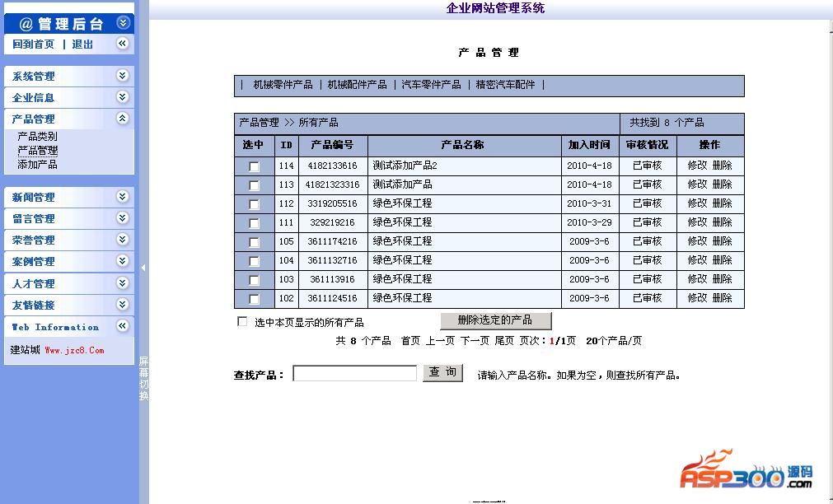Collapse the Web Information panel arrow
Image resolution: width=833 pixels, height=504 pixels.
(x=123, y=326)
